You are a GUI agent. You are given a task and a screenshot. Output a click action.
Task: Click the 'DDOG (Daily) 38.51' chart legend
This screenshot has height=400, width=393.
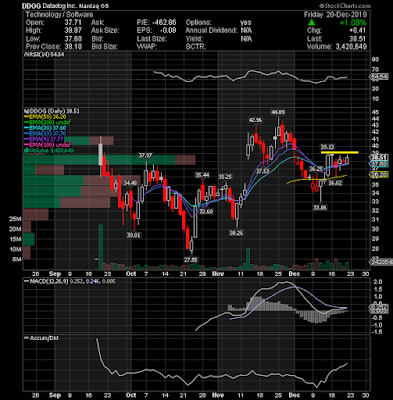[x=52, y=111]
